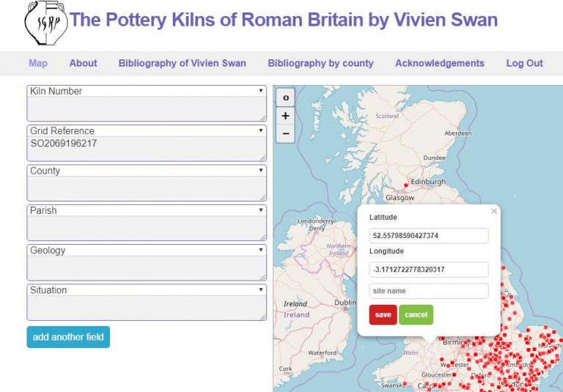Open Bibliography of Vivien Swan

point(182,63)
